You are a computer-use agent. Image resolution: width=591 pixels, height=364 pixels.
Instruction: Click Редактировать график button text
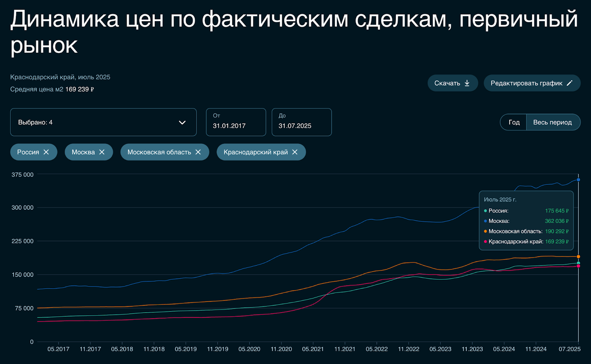pos(526,83)
